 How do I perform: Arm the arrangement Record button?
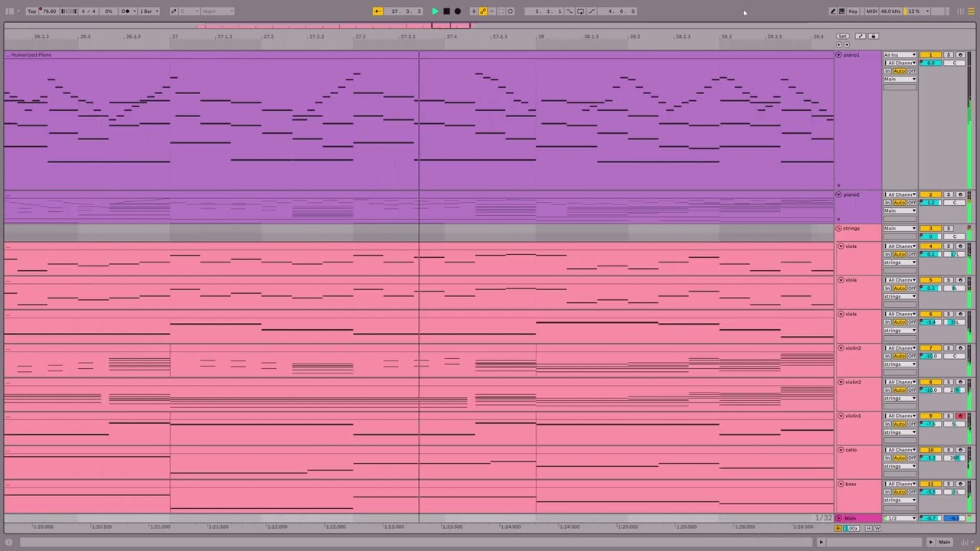click(458, 11)
